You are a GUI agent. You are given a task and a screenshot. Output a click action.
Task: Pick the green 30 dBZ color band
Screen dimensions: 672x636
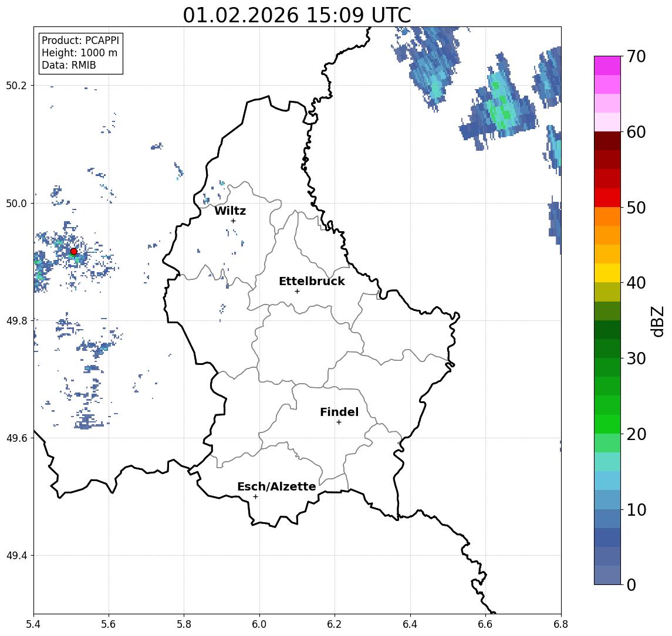point(607,367)
